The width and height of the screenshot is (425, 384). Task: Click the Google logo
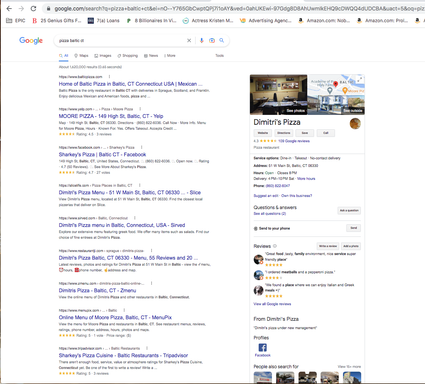click(31, 41)
